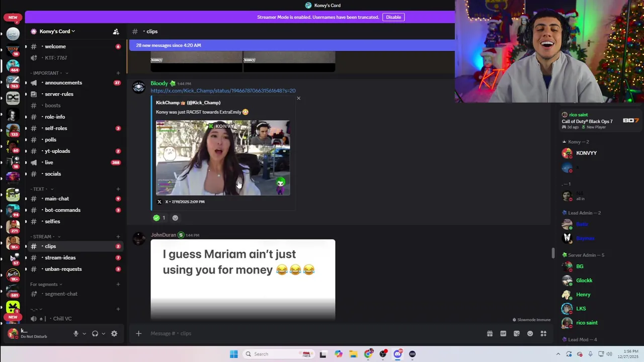
Task: Add a channel to the STREAM category
Action: (x=118, y=236)
